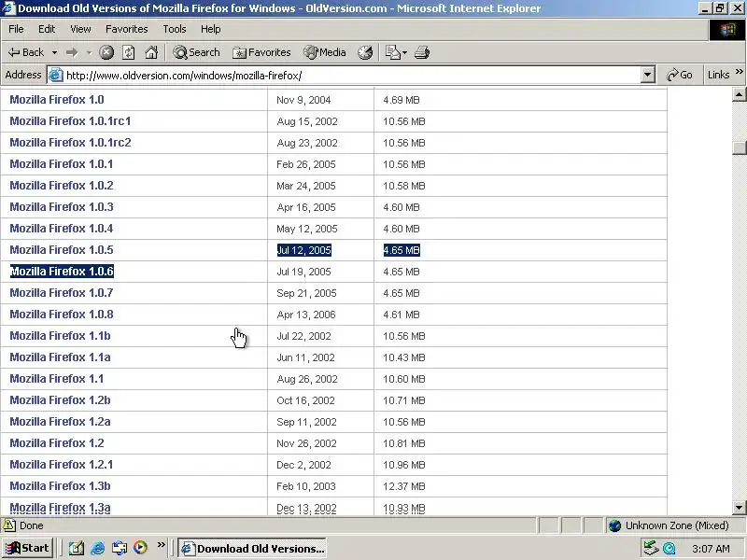Expand the Links toolbar chevron
Screen dimensions: 747x560
739,72
